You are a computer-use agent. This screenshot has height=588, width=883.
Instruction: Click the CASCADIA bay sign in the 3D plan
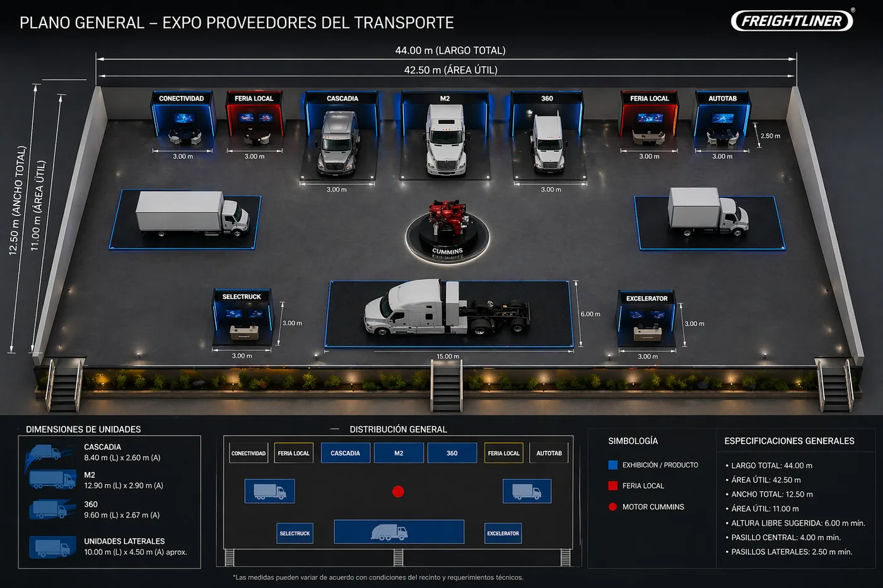pos(342,98)
